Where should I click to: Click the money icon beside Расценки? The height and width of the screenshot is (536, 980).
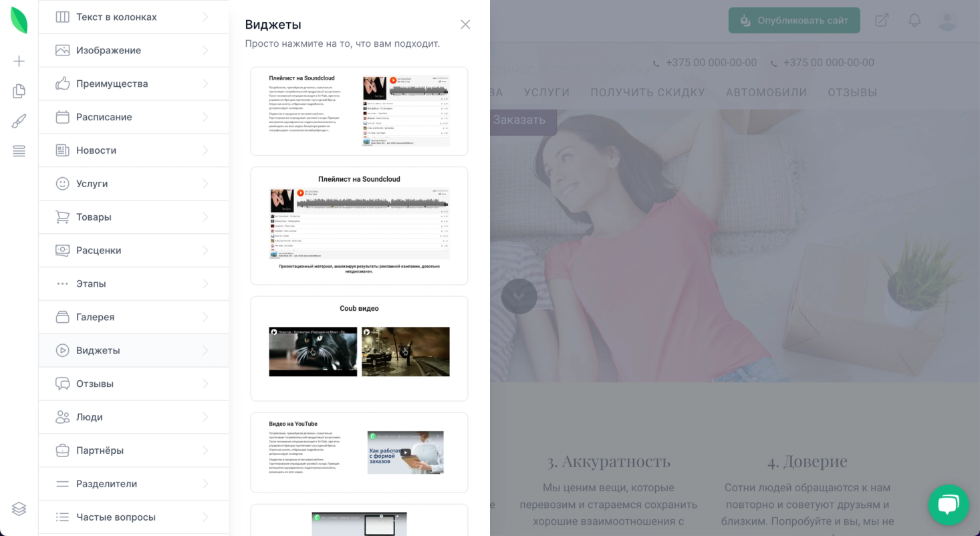coord(62,251)
